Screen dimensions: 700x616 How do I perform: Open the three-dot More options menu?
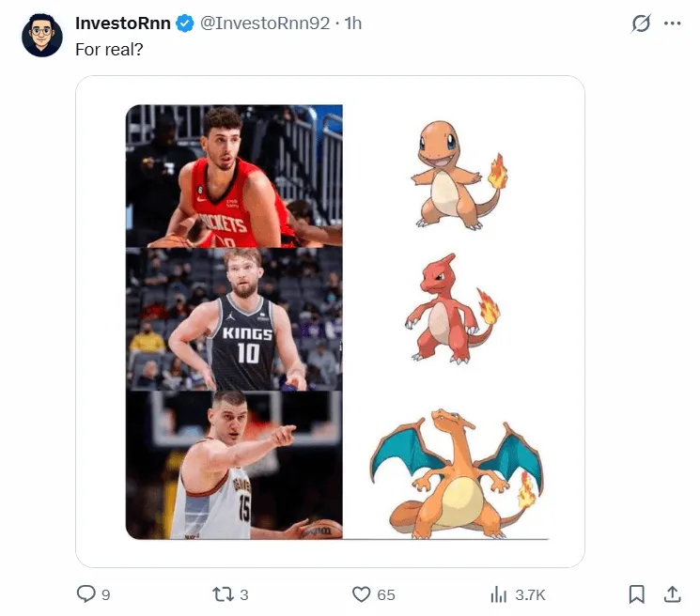672,23
